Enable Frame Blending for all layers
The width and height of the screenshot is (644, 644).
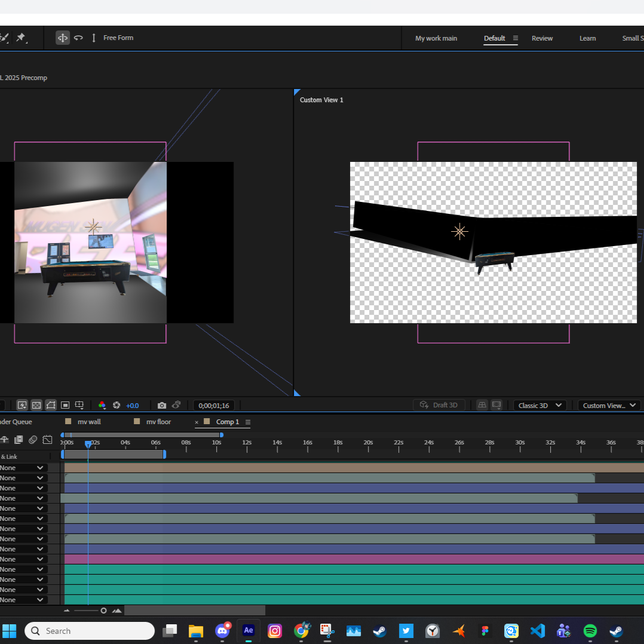[x=18, y=439]
